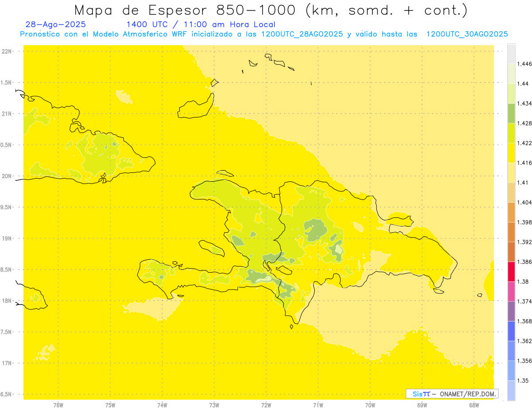Image resolution: width=532 pixels, height=411 pixels.
Task: Click the colorbar value '1.35'
Action: pos(524,380)
